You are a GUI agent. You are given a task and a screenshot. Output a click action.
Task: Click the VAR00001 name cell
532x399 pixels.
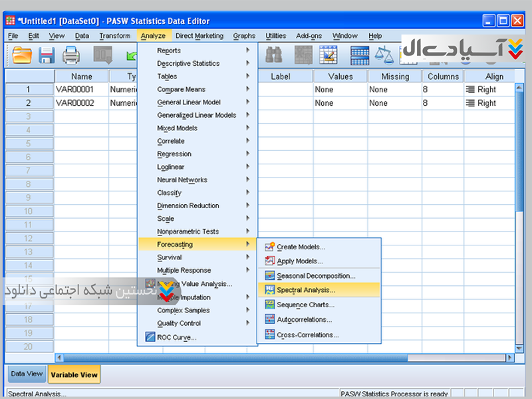point(81,89)
